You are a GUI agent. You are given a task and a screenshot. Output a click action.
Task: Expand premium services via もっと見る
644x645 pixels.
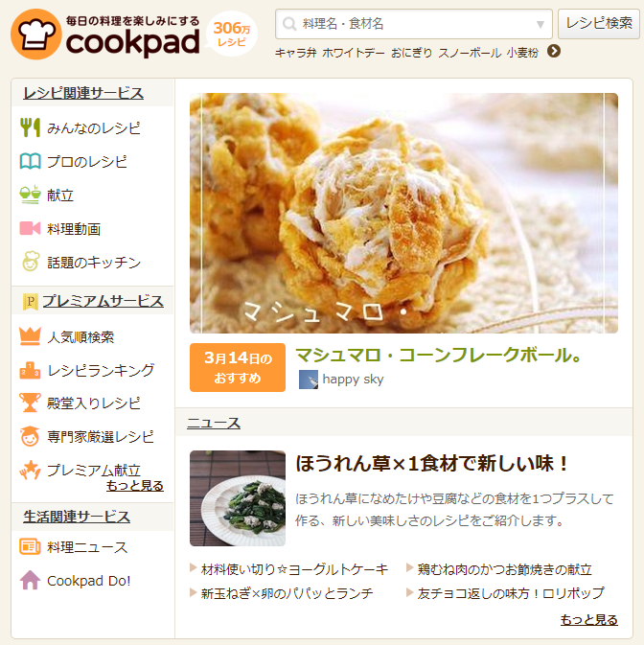[x=135, y=486]
